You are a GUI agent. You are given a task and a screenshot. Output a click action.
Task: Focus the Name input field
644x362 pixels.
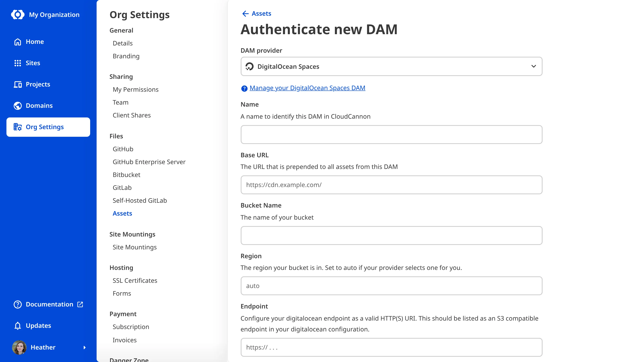pos(391,134)
